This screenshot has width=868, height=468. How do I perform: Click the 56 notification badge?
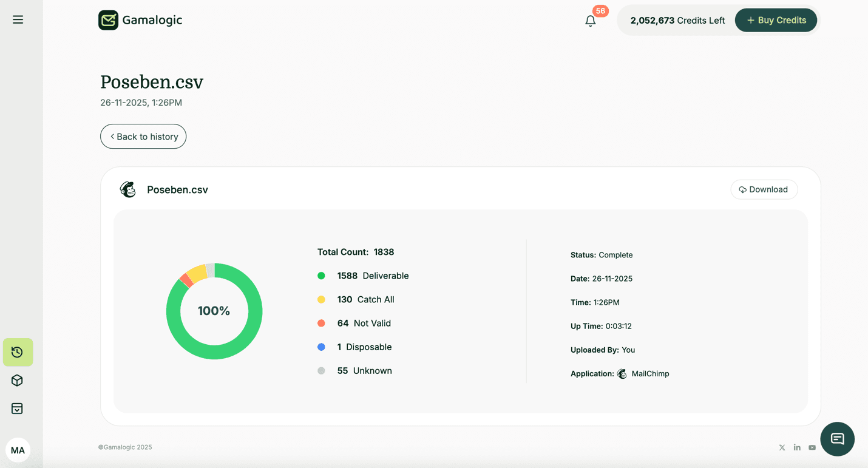pos(600,11)
